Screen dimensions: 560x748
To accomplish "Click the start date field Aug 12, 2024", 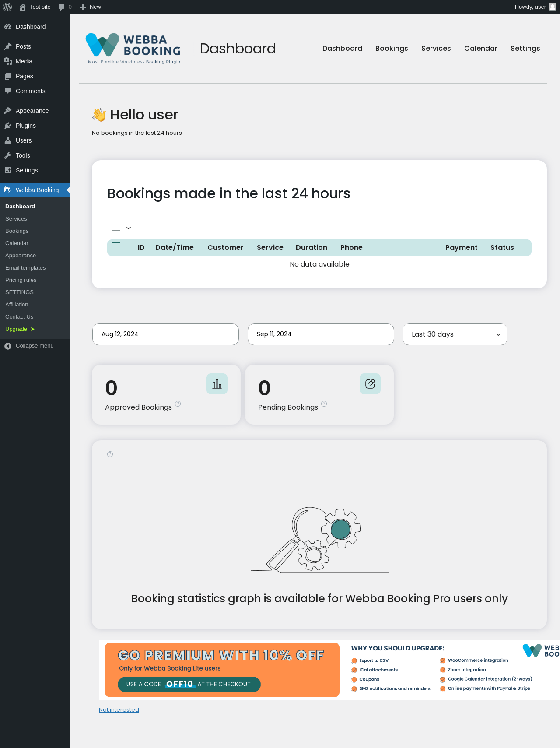I will 165,334.
